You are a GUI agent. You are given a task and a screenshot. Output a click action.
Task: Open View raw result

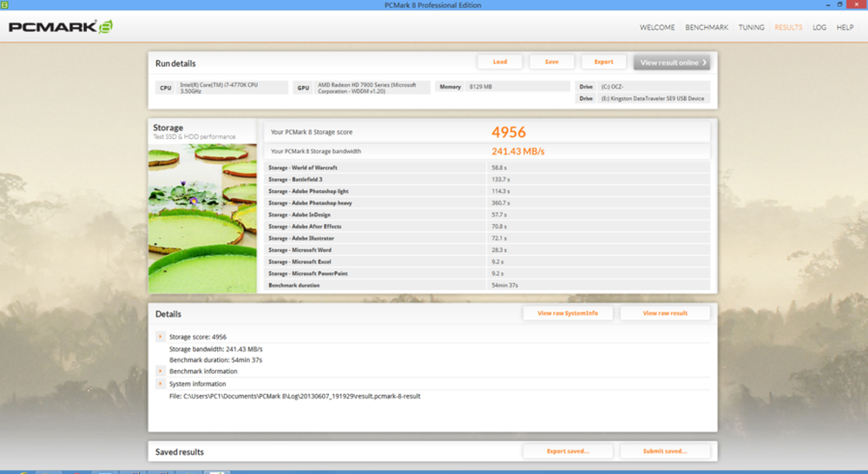click(665, 313)
